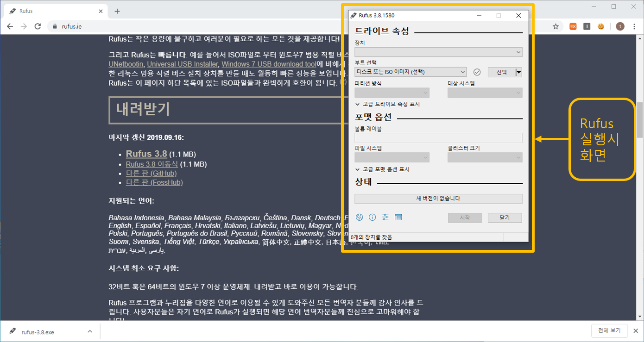View site security lock icon

coord(55,26)
